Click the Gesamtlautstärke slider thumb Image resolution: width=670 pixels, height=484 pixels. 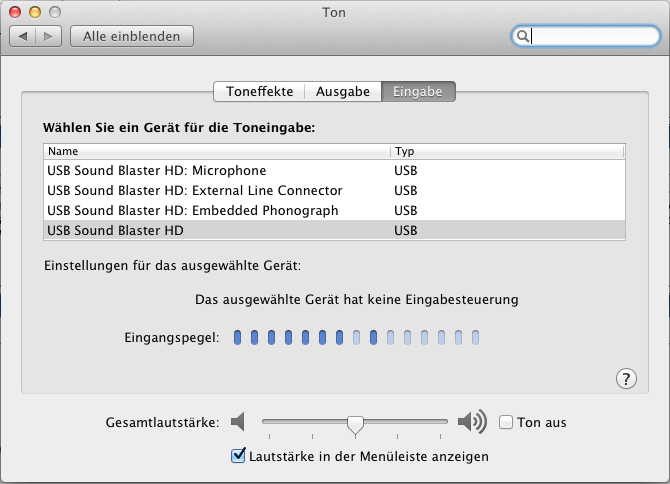[355, 426]
